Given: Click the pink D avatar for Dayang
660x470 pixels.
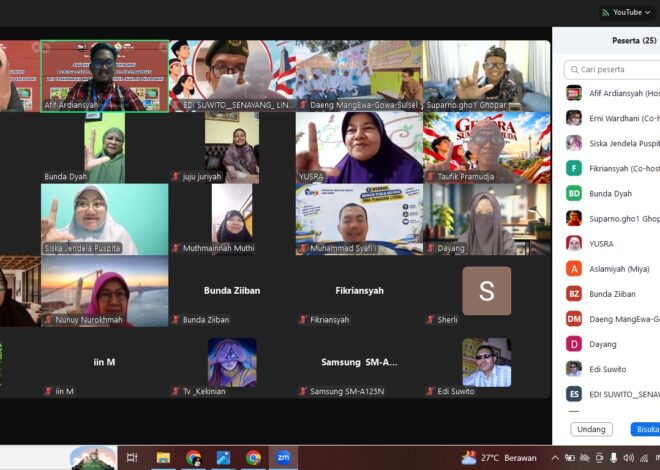Looking at the screenshot, I should click(x=574, y=344).
